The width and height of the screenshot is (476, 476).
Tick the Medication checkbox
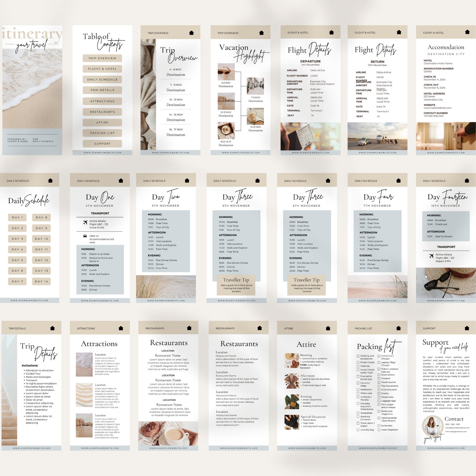(358, 389)
